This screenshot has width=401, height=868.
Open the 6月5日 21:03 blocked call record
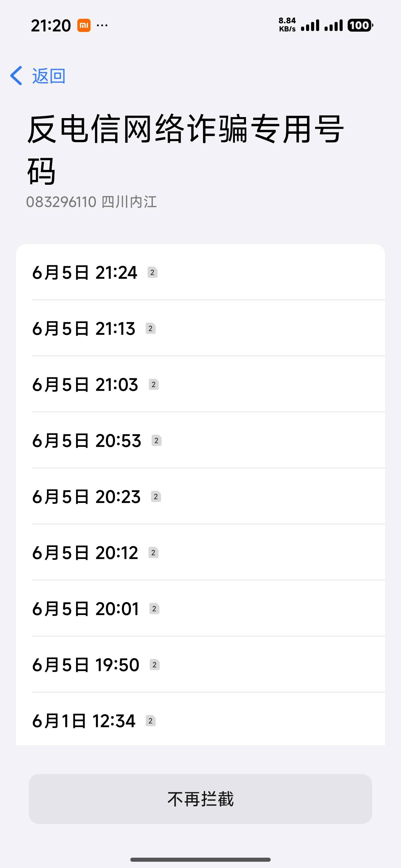coord(200,384)
